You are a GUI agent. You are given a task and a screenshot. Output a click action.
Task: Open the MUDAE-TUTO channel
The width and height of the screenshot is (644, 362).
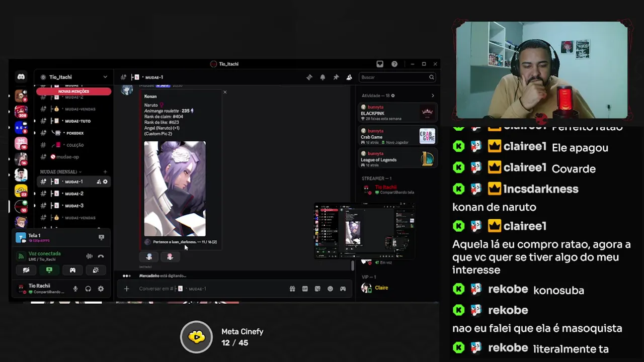click(x=73, y=121)
